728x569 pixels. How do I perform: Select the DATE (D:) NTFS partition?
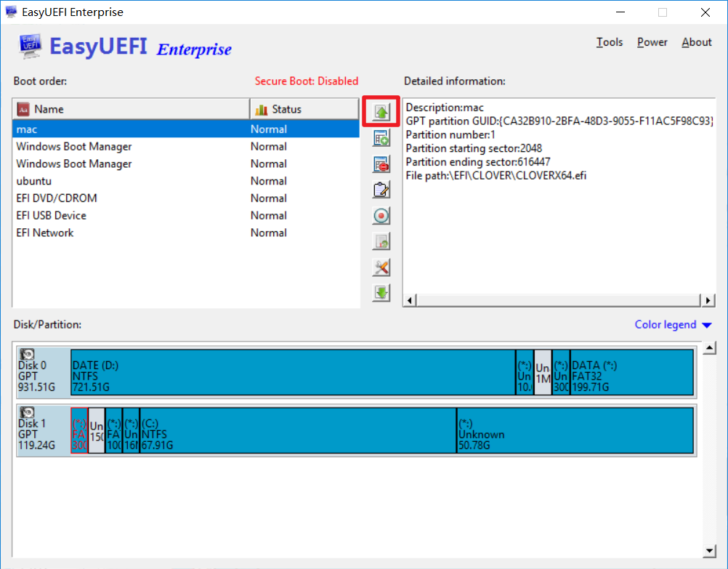293,373
